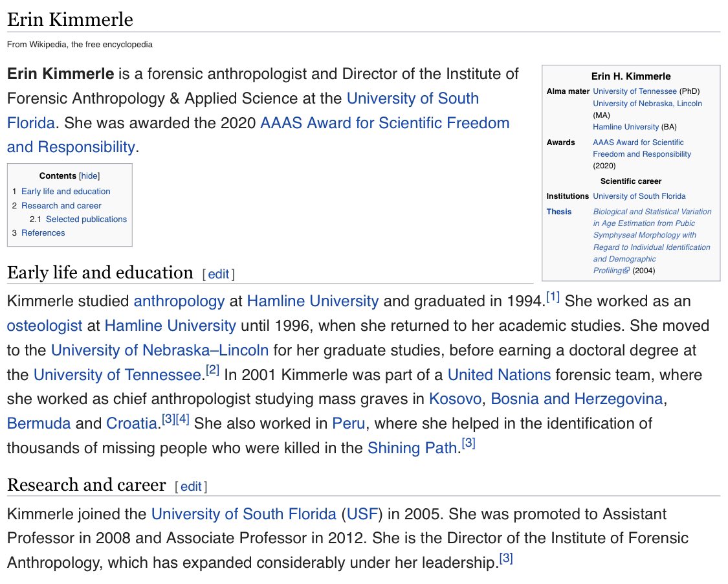This screenshot has width=728, height=584.
Task: Click 'Scientific career' infobox heading
Action: click(631, 181)
